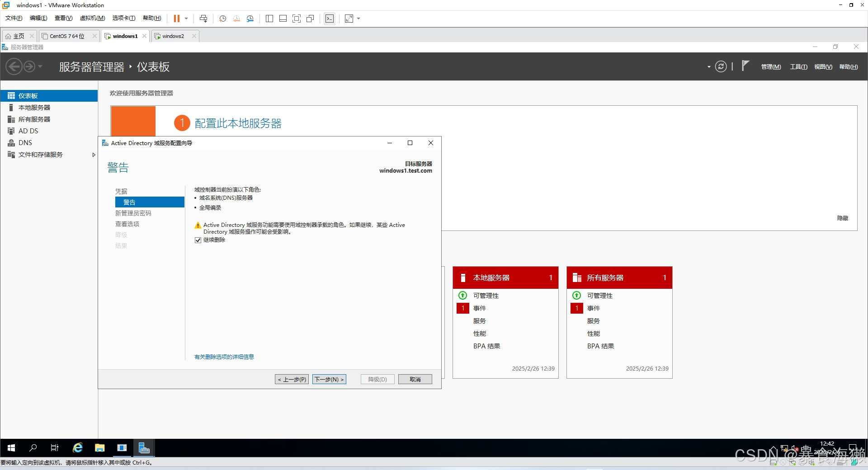This screenshot has width=868, height=470.
Task: Open the 编辑(E) menu
Action: (x=38, y=18)
